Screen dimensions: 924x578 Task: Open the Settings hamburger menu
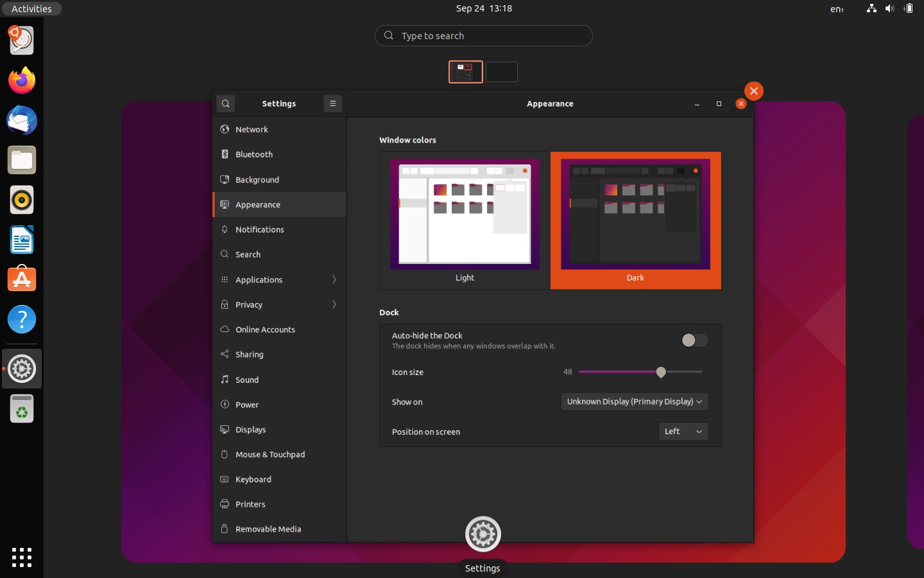332,103
